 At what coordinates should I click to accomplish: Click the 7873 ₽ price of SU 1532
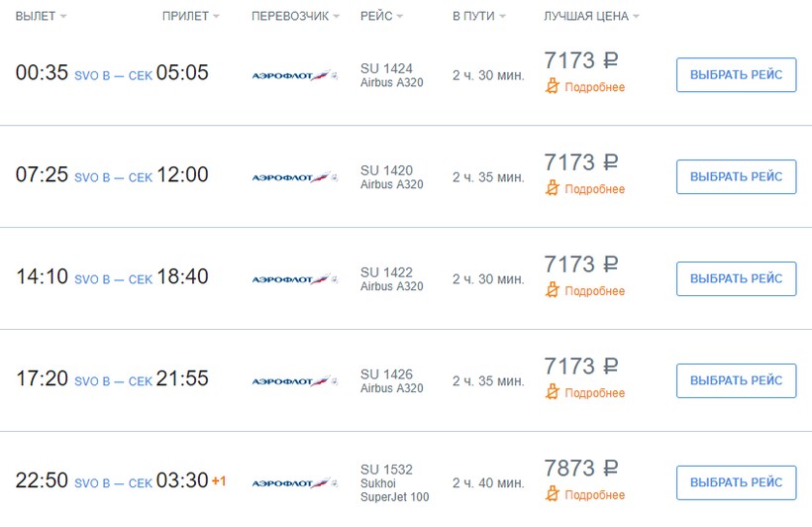[x=581, y=469]
